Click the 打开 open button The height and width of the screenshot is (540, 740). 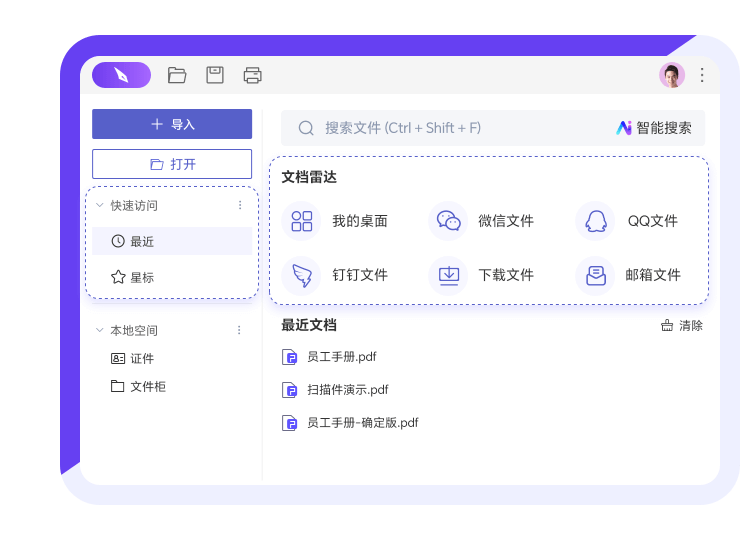pos(172,164)
